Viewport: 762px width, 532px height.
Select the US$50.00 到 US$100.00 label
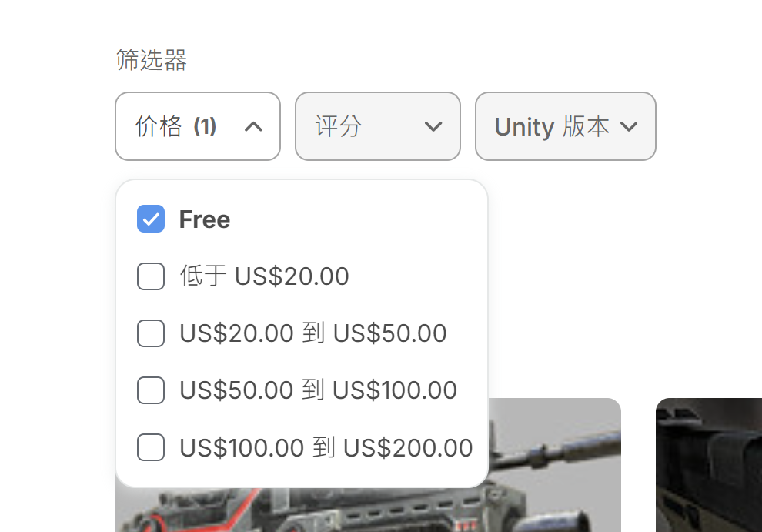319,390
